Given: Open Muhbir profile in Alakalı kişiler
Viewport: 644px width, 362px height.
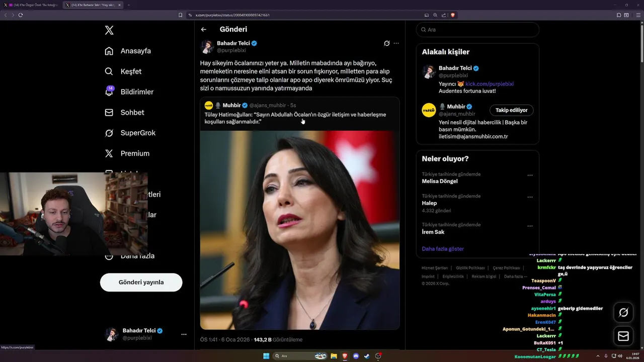Looking at the screenshot, I should click(456, 107).
